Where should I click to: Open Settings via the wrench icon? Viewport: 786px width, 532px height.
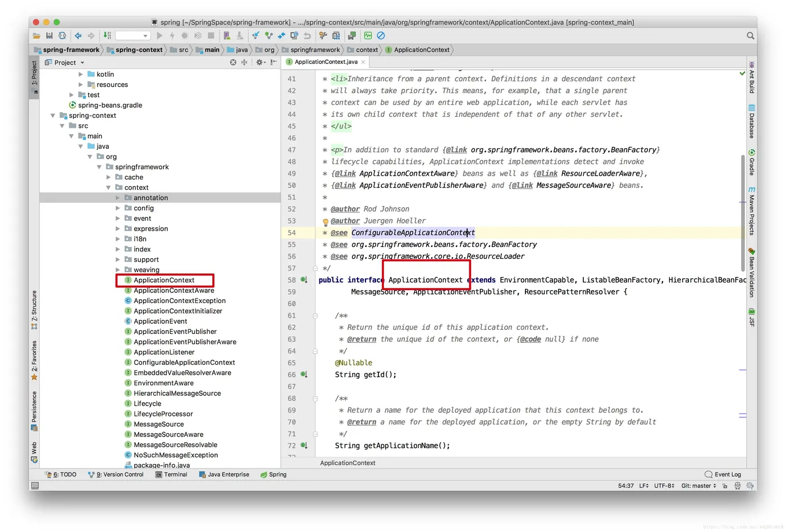click(323, 35)
